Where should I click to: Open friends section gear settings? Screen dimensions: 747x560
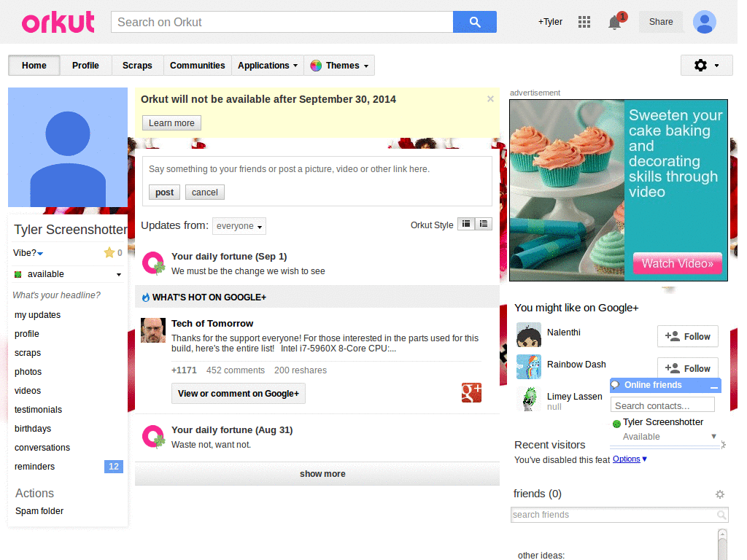point(720,494)
